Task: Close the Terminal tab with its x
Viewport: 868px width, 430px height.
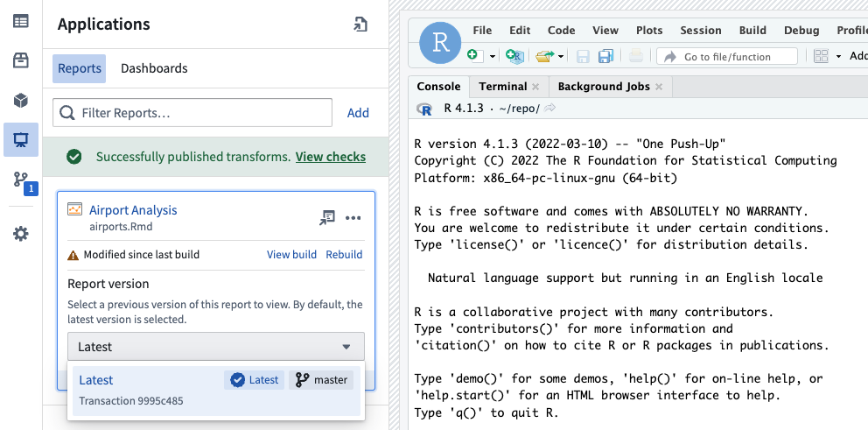Action: pos(535,87)
